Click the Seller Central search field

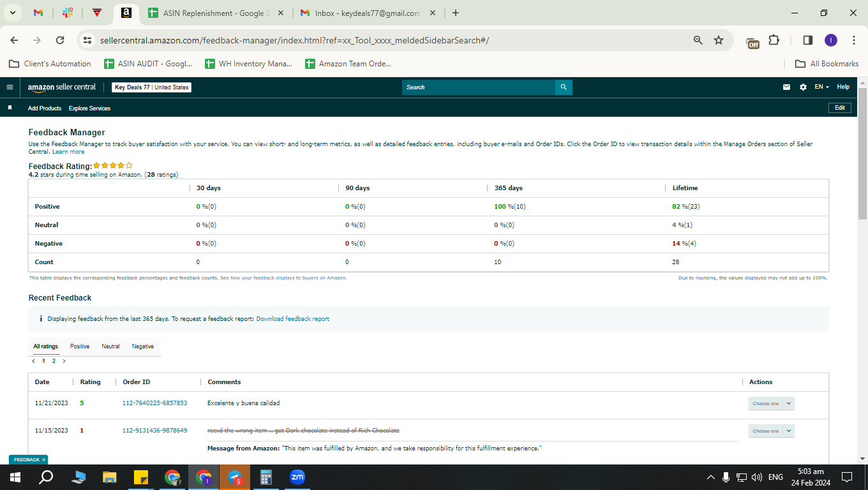coord(479,87)
